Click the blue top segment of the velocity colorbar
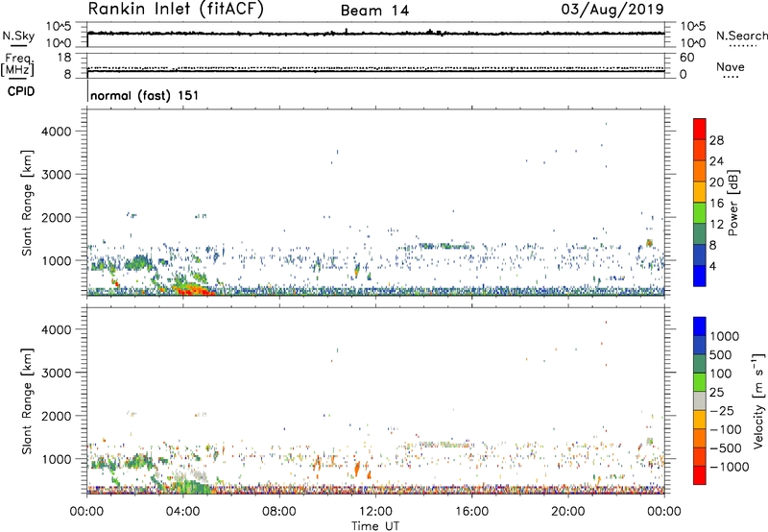This screenshot has width=768, height=532. tap(700, 326)
